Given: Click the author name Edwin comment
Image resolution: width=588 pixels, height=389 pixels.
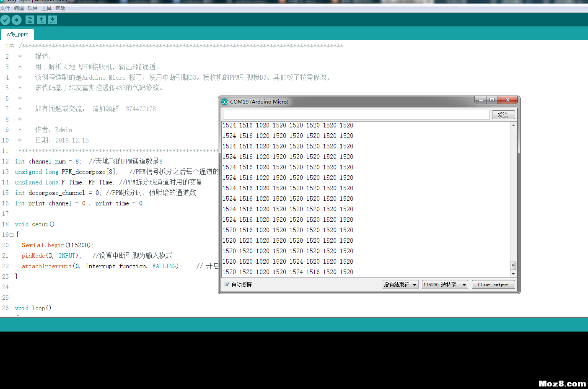Looking at the screenshot, I should click(x=64, y=130).
